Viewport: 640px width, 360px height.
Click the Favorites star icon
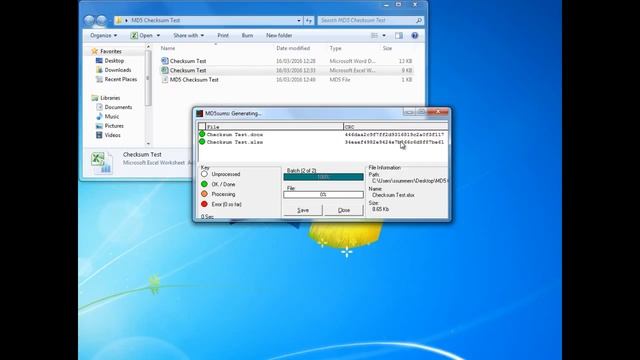click(95, 51)
